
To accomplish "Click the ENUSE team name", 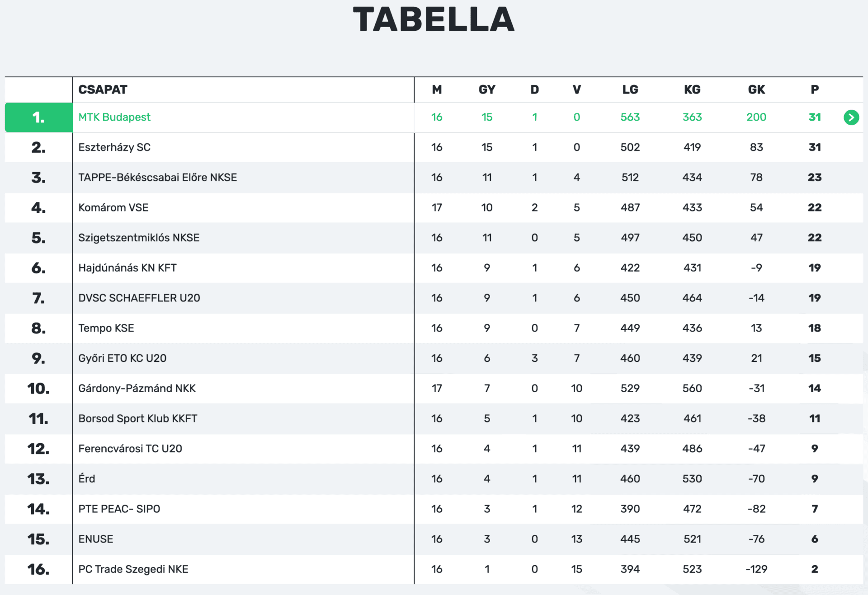I will pyautogui.click(x=96, y=539).
